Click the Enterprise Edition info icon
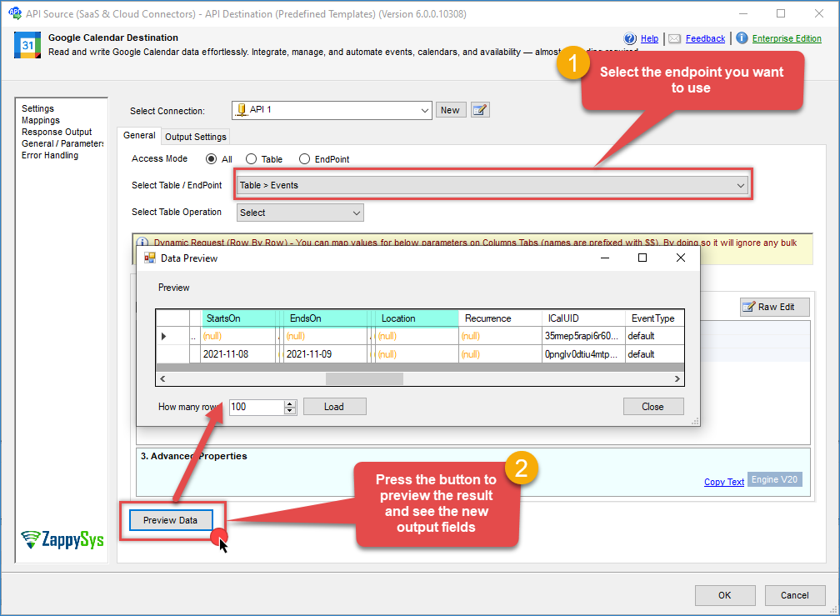Image resolution: width=840 pixels, height=616 pixels. [742, 38]
